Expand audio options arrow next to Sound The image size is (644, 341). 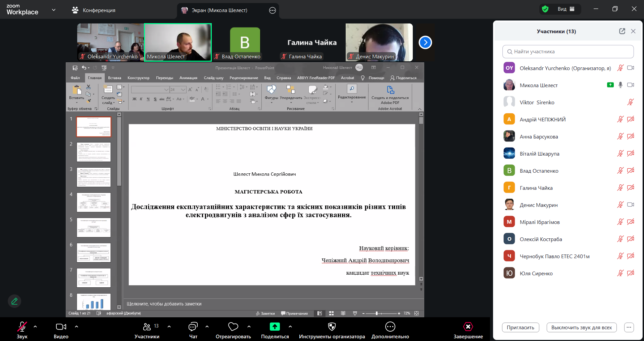point(35,326)
